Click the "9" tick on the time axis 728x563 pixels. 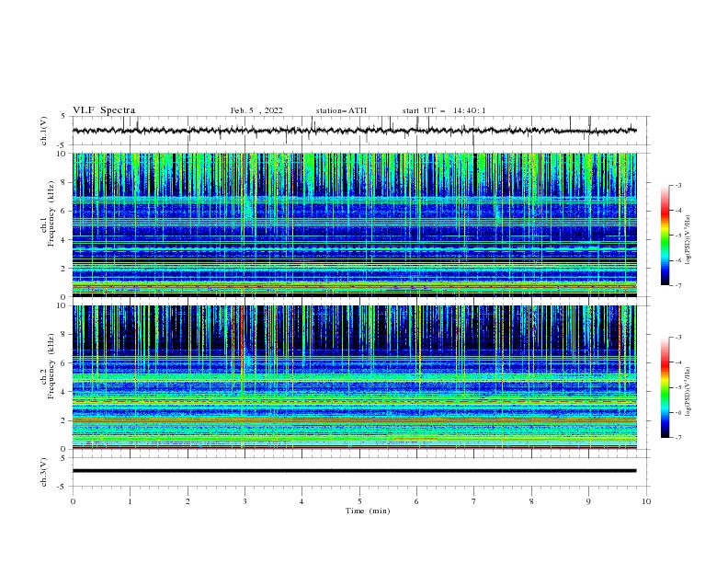(x=588, y=501)
